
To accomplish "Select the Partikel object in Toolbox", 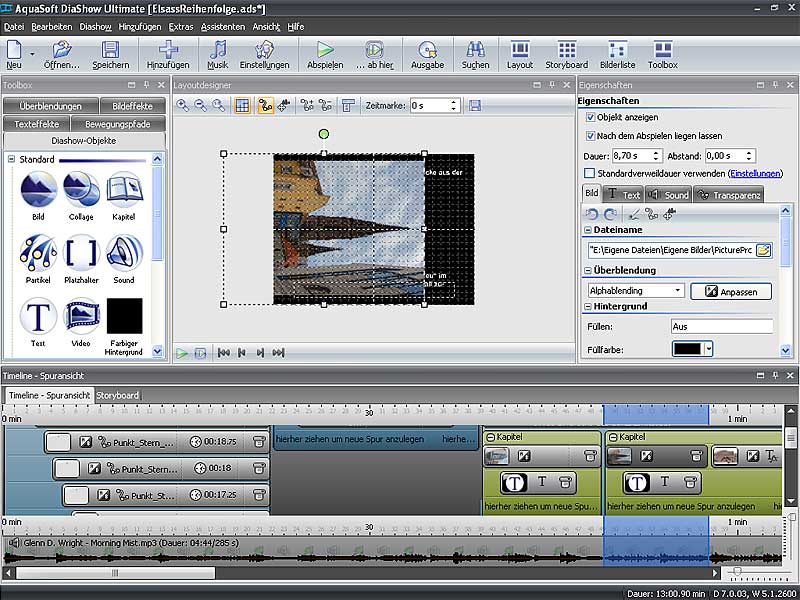I will [x=38, y=253].
